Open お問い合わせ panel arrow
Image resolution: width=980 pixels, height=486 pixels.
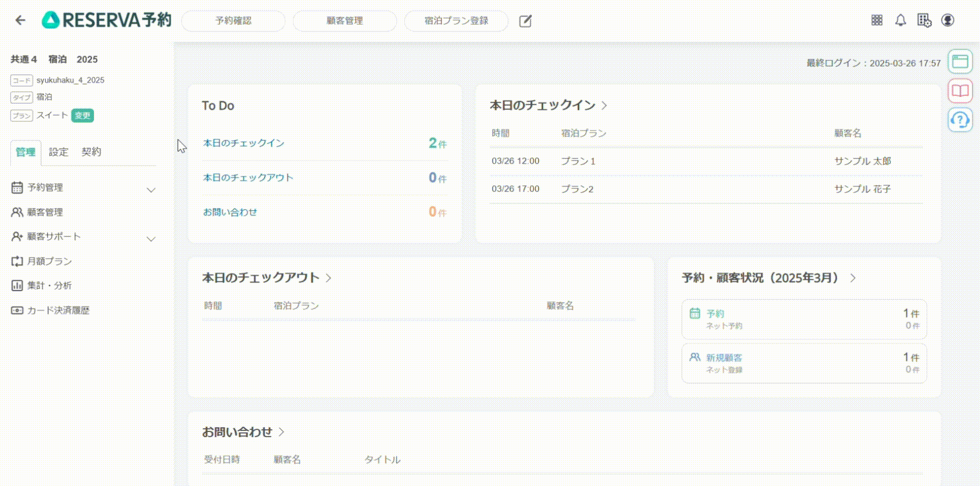pyautogui.click(x=282, y=432)
